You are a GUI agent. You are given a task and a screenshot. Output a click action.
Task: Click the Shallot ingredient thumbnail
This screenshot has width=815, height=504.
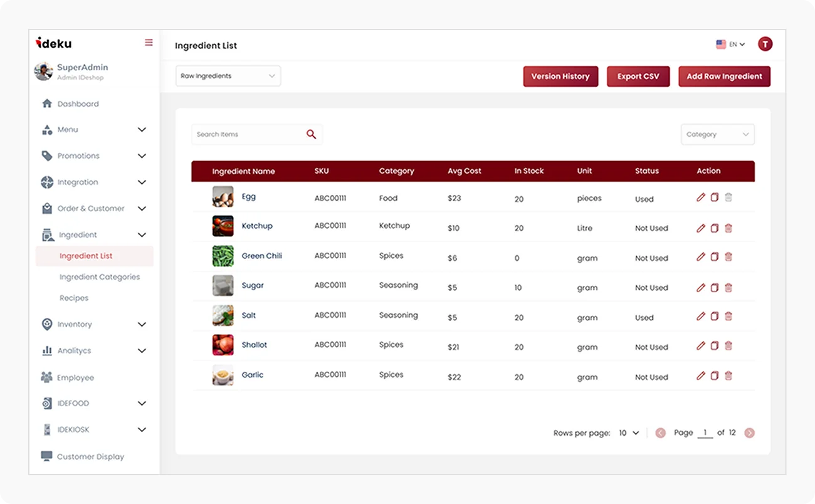tap(223, 345)
